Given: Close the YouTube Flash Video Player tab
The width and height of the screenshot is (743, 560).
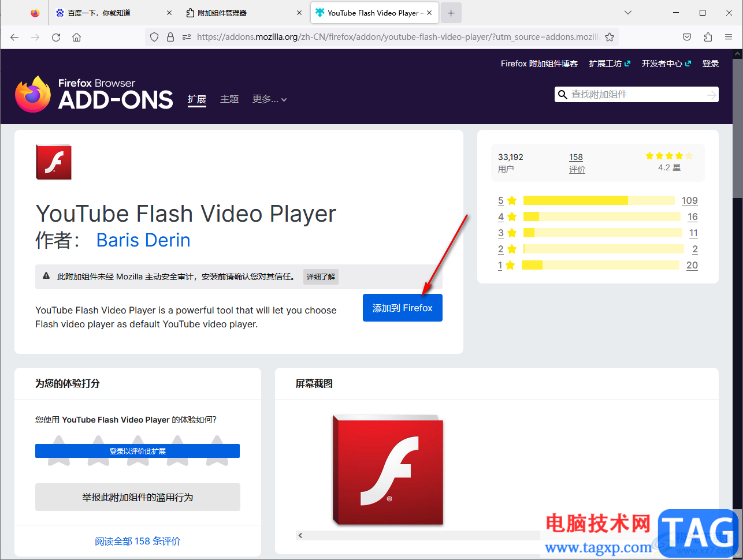Looking at the screenshot, I should coord(429,13).
